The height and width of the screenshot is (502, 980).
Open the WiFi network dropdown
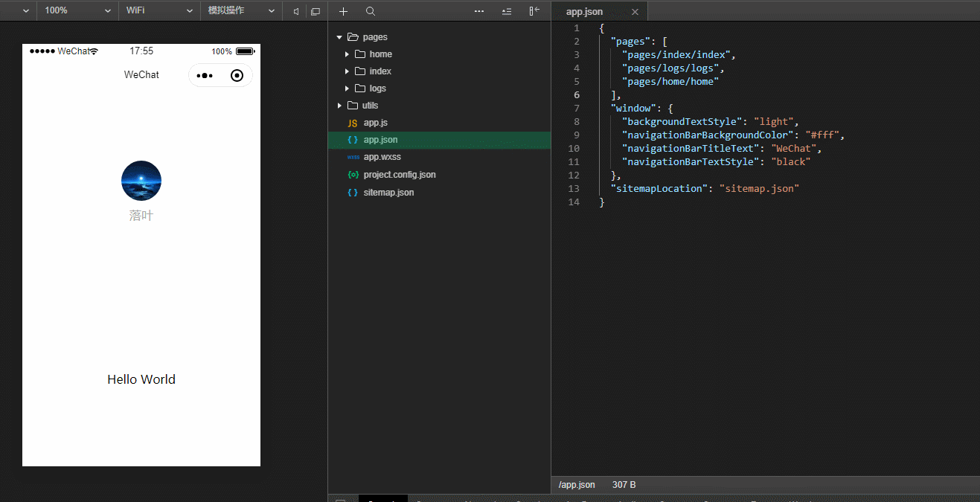pyautogui.click(x=158, y=11)
